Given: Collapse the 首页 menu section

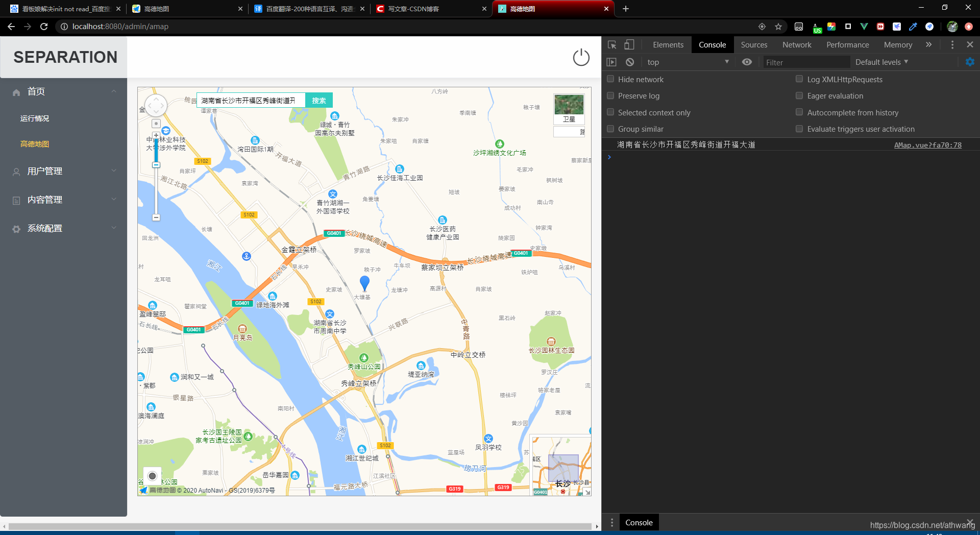Looking at the screenshot, I should point(114,91).
